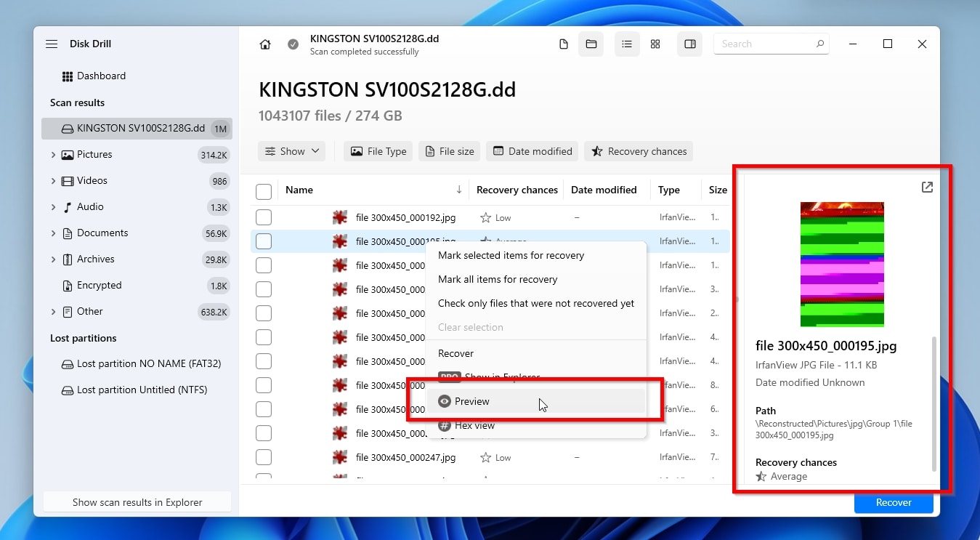Sort by Date modified column header
The height and width of the screenshot is (540, 980).
604,190
